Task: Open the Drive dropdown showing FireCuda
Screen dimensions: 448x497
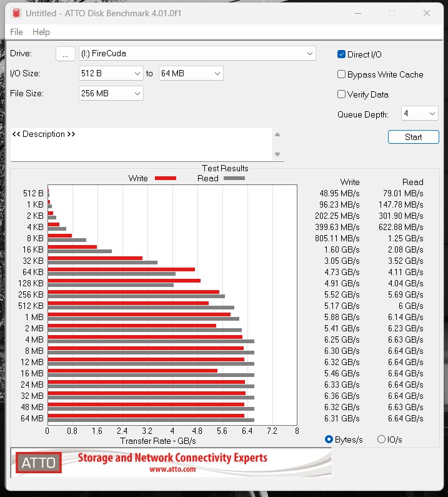Action: [197, 54]
